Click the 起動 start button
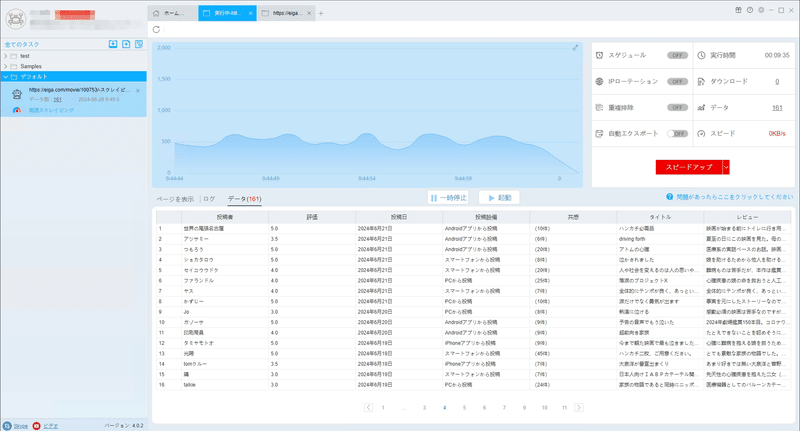This screenshot has width=800, height=431. tap(499, 197)
